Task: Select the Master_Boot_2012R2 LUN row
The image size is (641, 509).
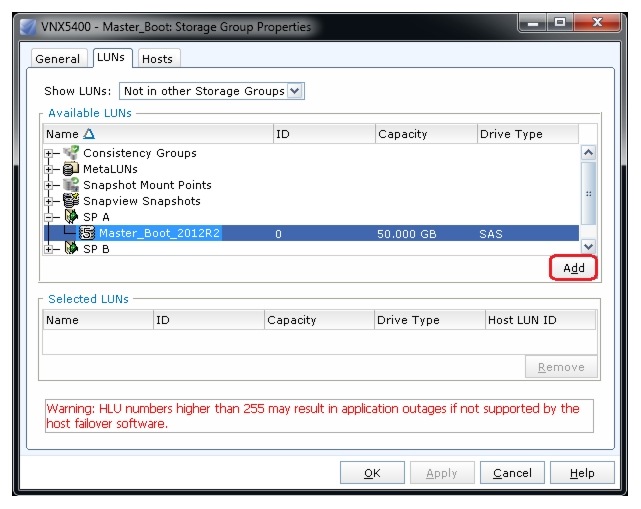Action: click(x=311, y=233)
